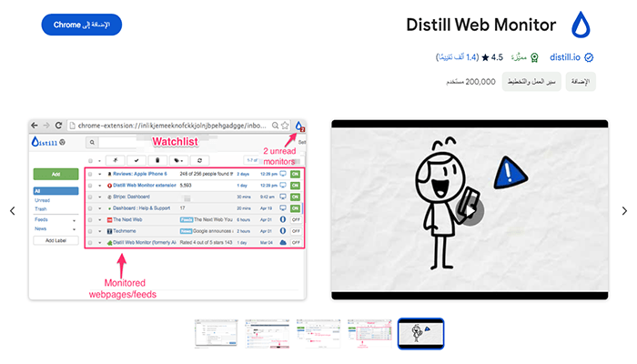Click the verified publisher badge next to distill.io
The width and height of the screenshot is (637, 364).
[589, 57]
